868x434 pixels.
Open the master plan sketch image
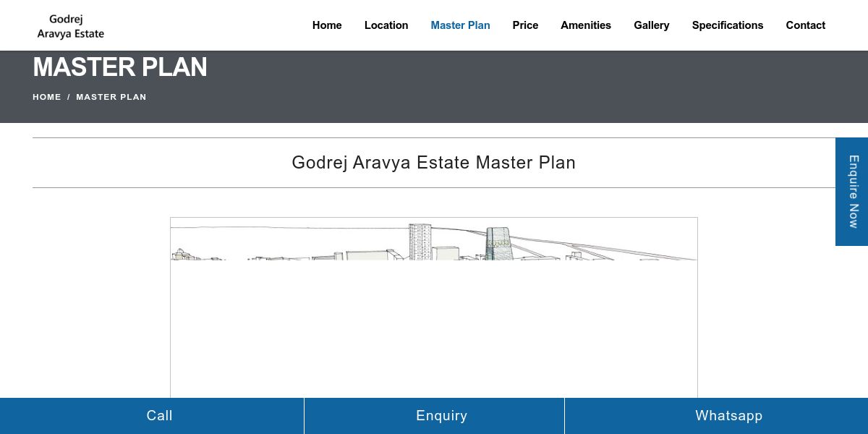pyautogui.click(x=434, y=307)
